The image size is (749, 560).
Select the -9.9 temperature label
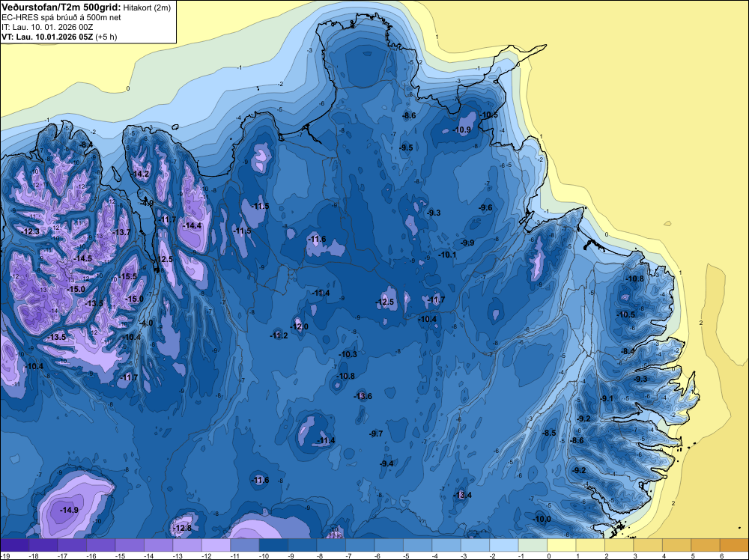pyautogui.click(x=467, y=243)
